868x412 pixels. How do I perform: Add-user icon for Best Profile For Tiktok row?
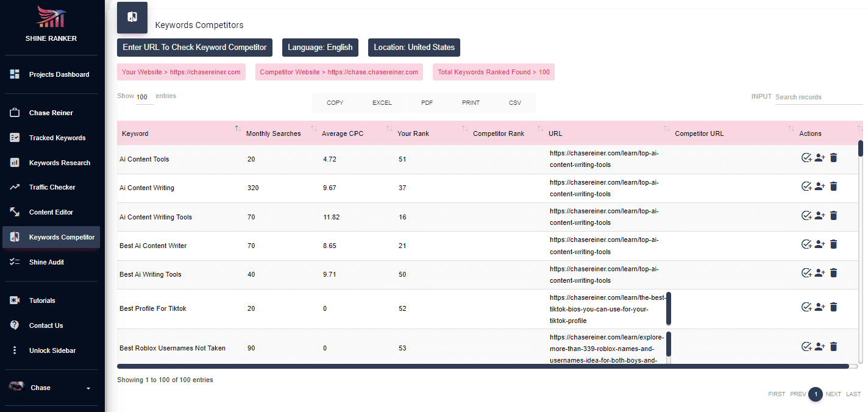pos(820,307)
